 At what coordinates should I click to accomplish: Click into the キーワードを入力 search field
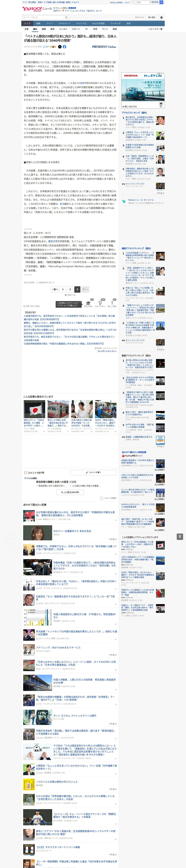click(x=43, y=17)
